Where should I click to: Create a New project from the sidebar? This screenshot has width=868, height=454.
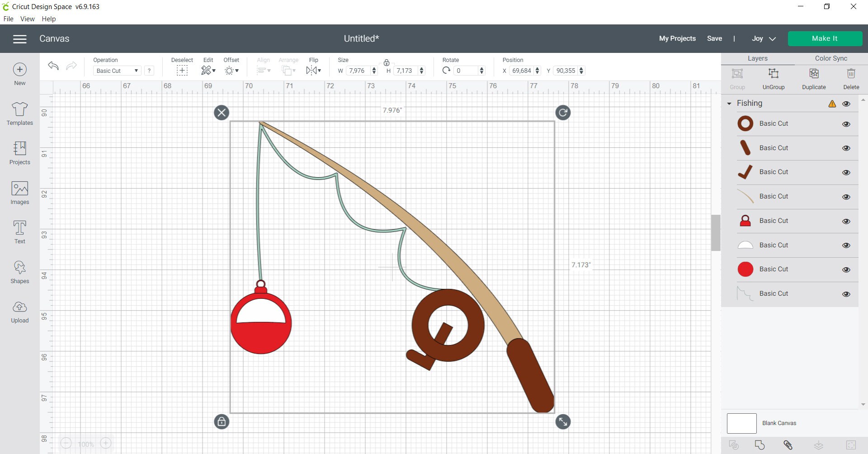tap(19, 74)
